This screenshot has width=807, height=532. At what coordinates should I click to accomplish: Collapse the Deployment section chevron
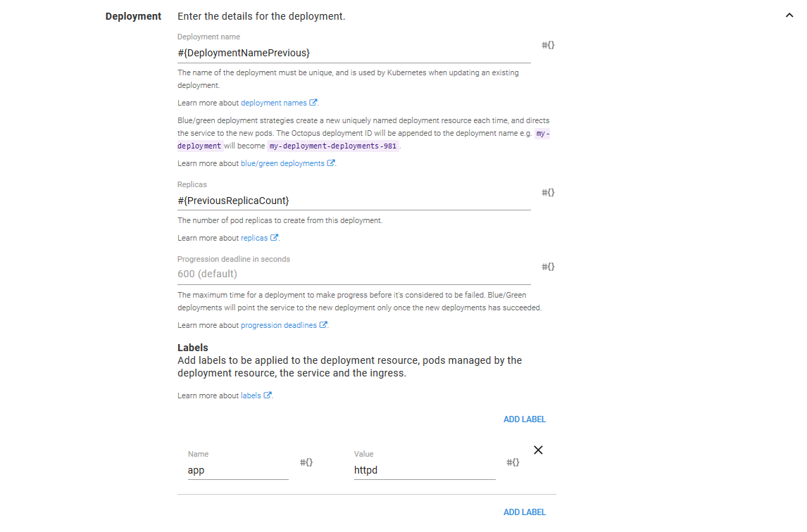[789, 15]
